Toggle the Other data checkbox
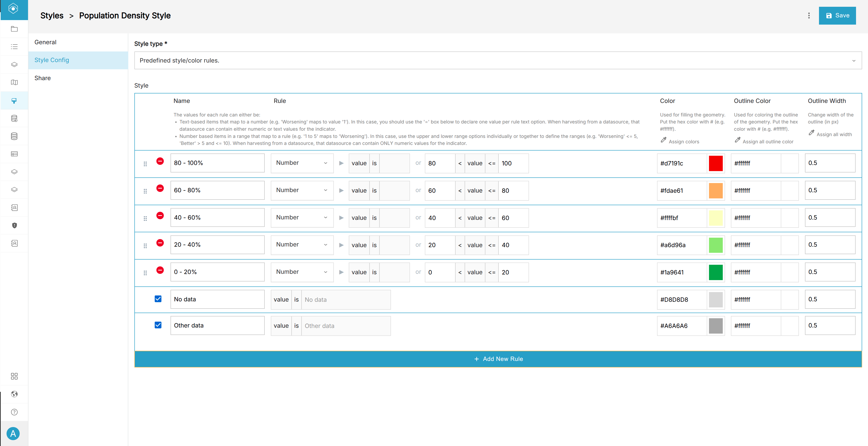This screenshot has width=868, height=446. pyautogui.click(x=158, y=325)
